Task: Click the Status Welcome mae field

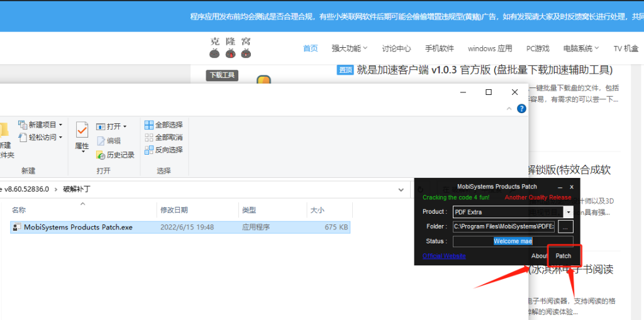Action: coord(513,241)
